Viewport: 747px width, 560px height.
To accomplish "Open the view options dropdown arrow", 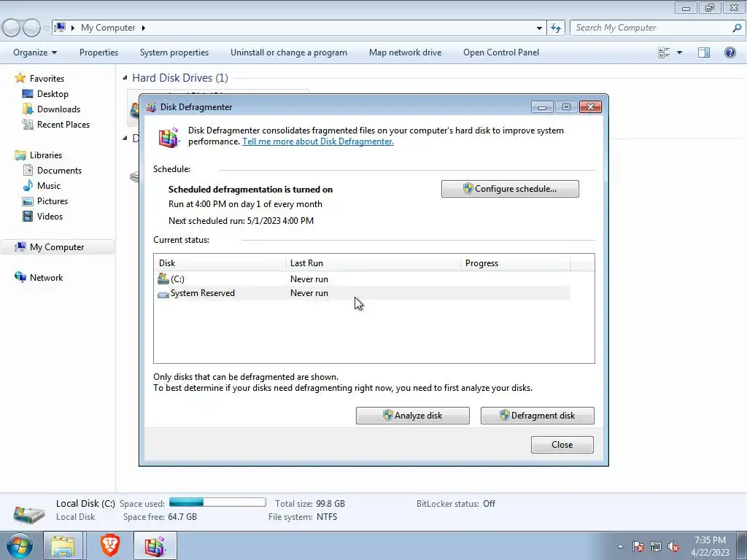I will [x=679, y=52].
